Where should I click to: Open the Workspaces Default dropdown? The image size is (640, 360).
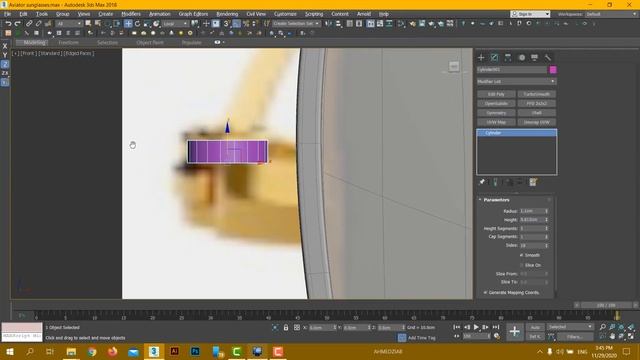[611, 14]
